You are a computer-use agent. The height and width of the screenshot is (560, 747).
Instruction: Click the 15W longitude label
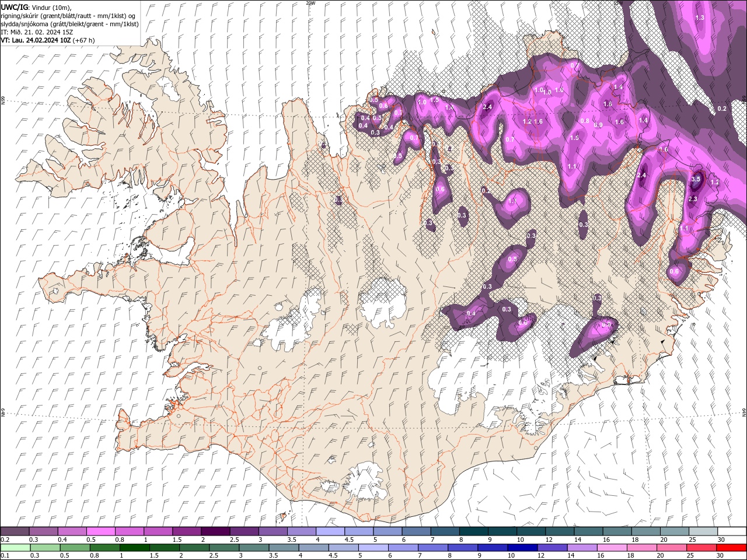(x=618, y=3)
